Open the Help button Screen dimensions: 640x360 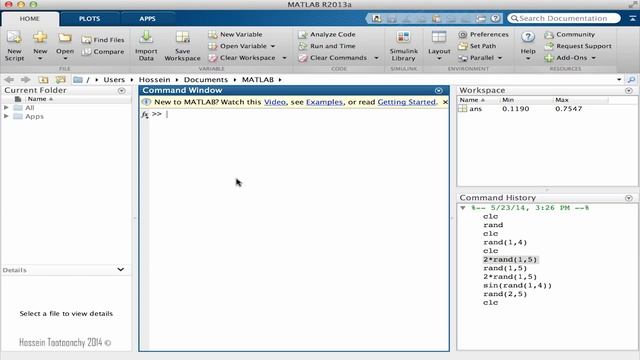(x=528, y=46)
